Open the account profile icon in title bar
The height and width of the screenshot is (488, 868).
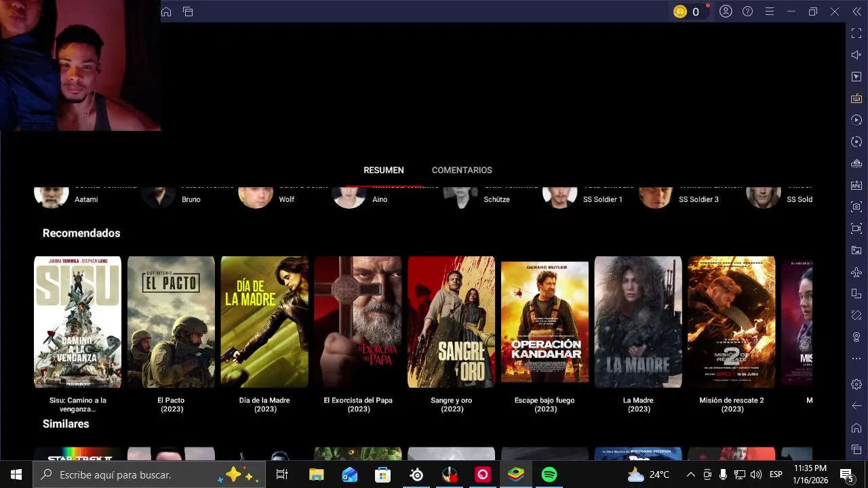coord(726,12)
